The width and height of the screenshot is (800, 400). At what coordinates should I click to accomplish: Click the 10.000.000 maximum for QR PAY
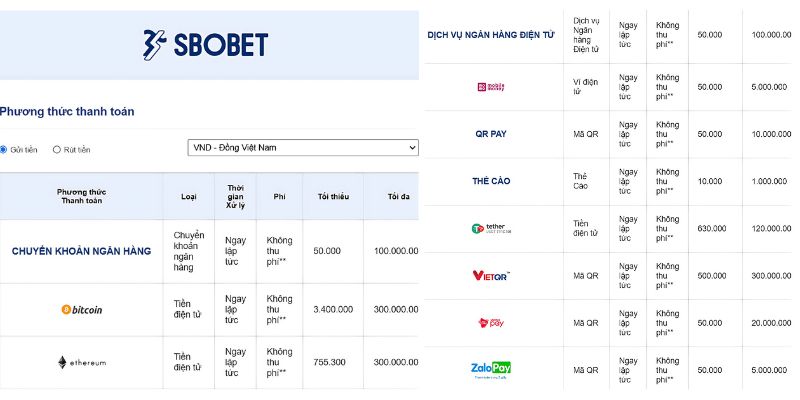pos(771,134)
